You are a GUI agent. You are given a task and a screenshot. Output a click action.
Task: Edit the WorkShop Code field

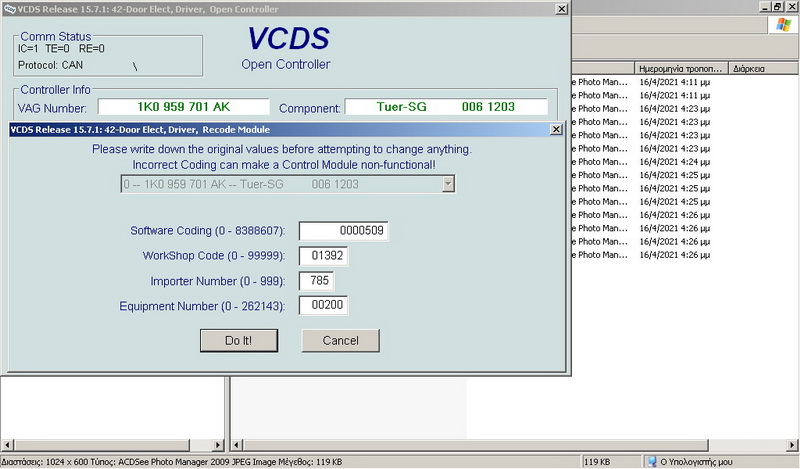click(323, 256)
